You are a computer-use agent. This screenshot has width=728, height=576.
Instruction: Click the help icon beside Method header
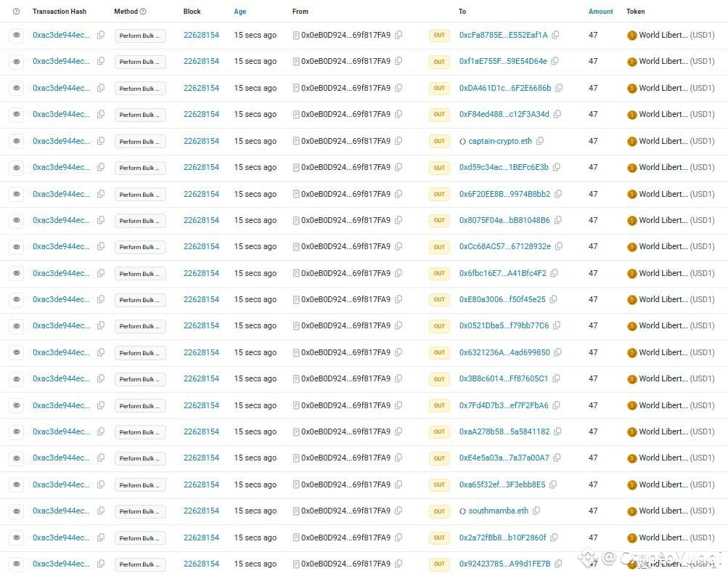pyautogui.click(x=143, y=11)
